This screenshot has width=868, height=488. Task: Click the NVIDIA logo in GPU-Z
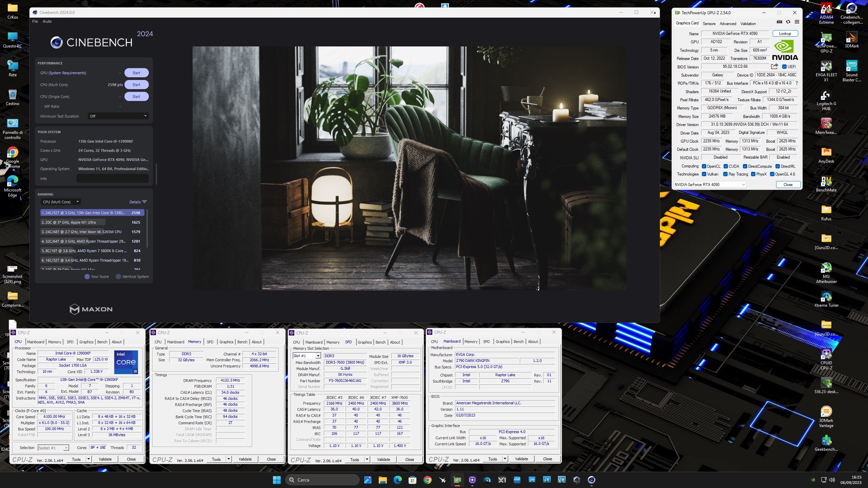coord(785,50)
